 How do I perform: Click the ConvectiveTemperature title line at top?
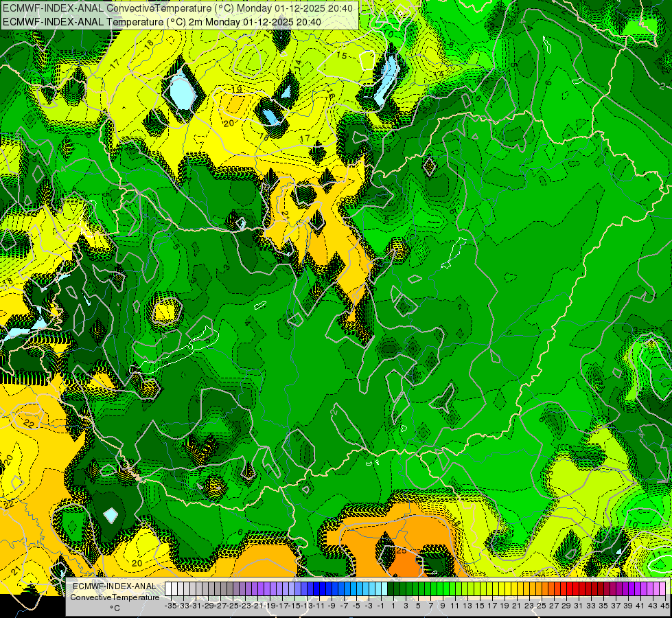[x=178, y=8]
